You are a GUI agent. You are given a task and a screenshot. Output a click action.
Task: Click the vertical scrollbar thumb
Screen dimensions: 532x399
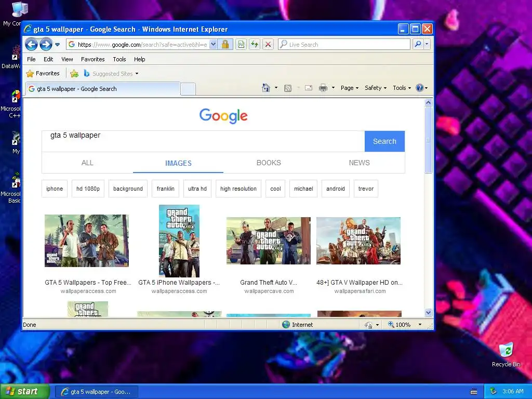[428, 140]
